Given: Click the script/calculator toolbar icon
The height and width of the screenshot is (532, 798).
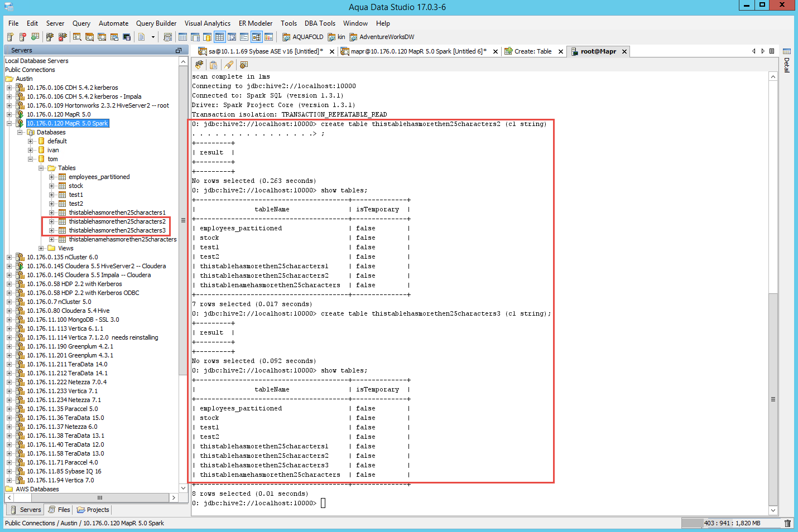Looking at the screenshot, I should 167,37.
